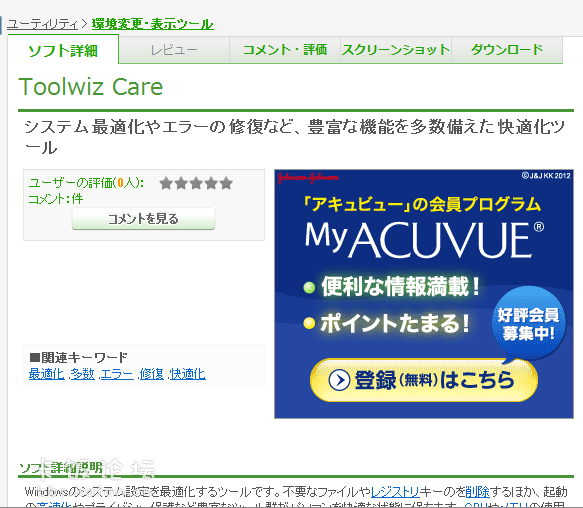Image resolution: width=583 pixels, height=508 pixels.
Task: Click the ソフト詳細説明 section heading
Action: 61,467
